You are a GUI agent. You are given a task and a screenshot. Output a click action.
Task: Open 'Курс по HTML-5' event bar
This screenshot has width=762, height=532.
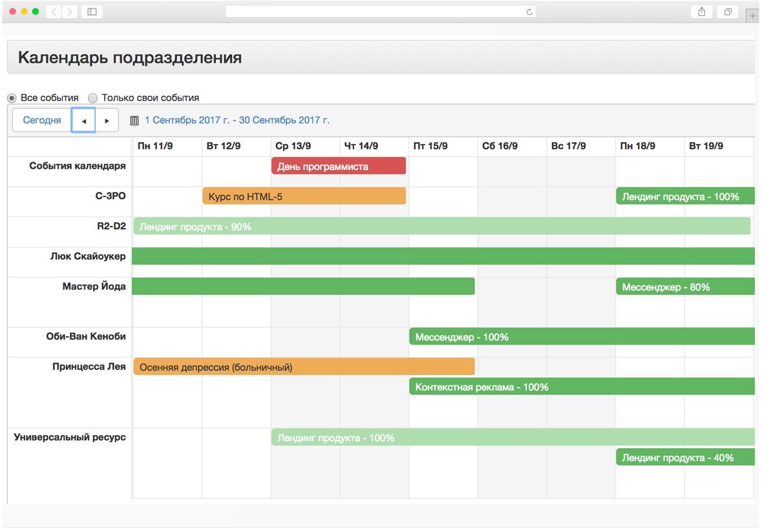304,197
